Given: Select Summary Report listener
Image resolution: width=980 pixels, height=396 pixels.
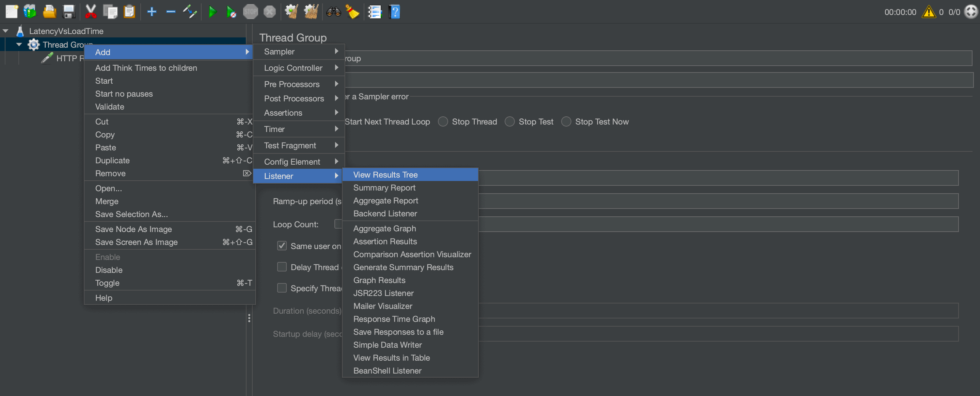Looking at the screenshot, I should [x=383, y=187].
